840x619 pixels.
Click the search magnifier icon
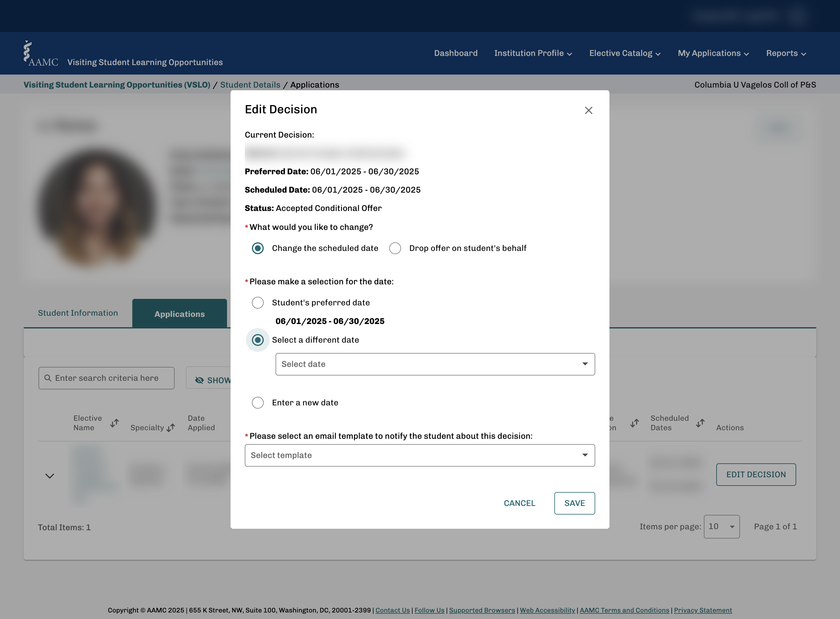tap(48, 378)
